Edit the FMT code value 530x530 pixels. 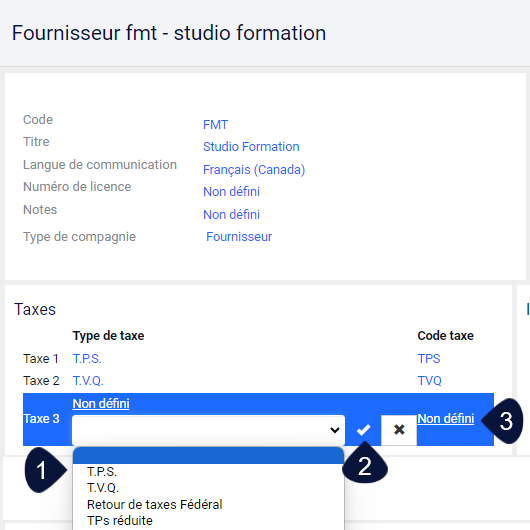click(x=215, y=125)
